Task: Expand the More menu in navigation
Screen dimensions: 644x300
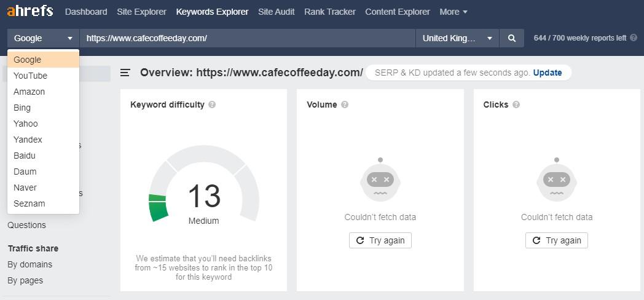Action: (x=454, y=12)
